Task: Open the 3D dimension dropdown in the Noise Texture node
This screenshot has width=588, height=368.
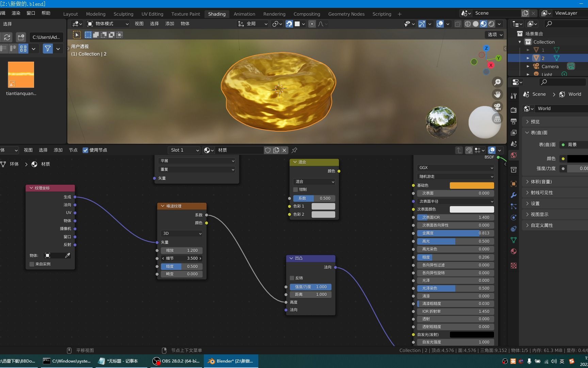Action: 181,233
